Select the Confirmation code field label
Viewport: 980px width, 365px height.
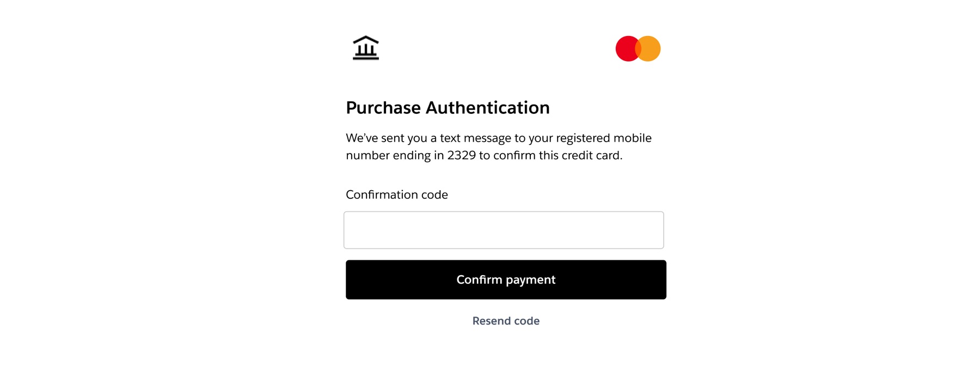pos(396,194)
